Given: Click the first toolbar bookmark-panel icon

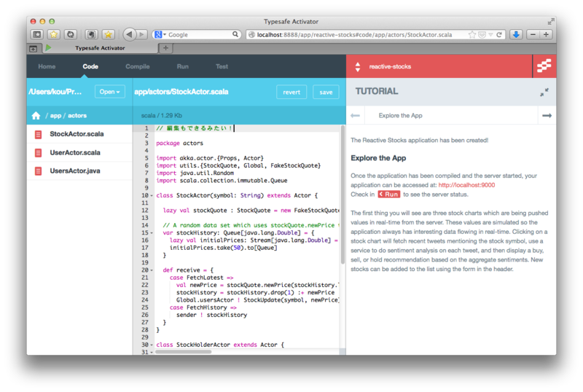Looking at the screenshot, I should (x=37, y=34).
